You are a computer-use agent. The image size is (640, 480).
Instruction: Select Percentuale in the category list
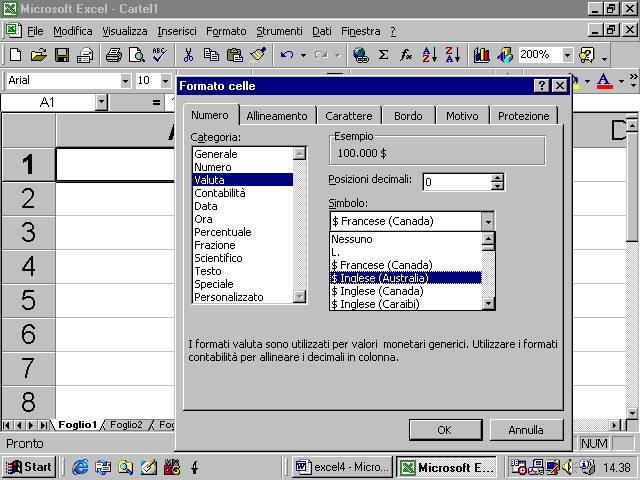[x=242, y=232]
